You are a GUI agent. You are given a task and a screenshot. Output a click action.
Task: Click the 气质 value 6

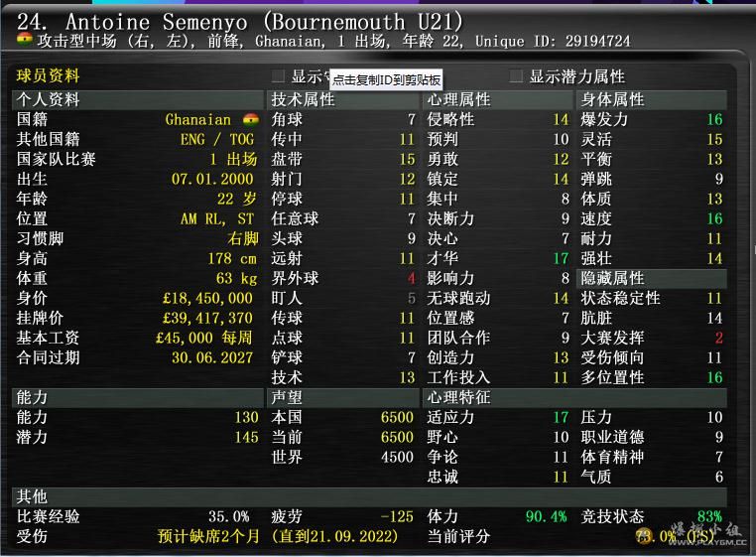point(719,477)
